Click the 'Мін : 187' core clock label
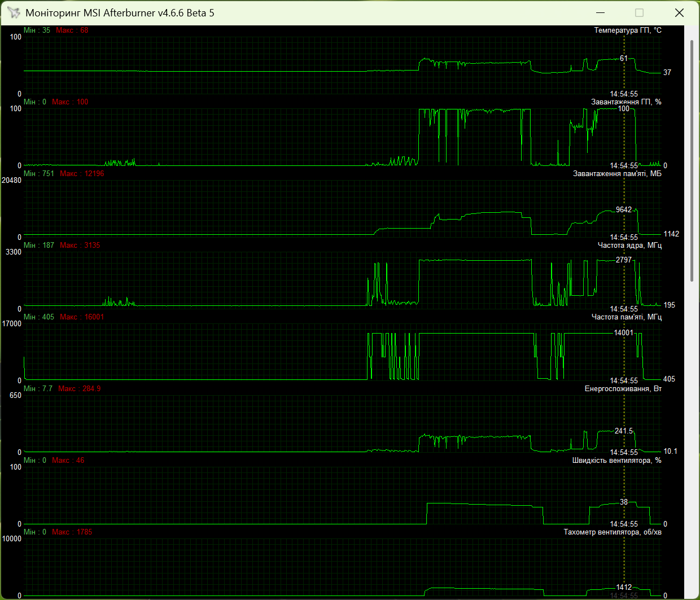The image size is (700, 600). 39,246
